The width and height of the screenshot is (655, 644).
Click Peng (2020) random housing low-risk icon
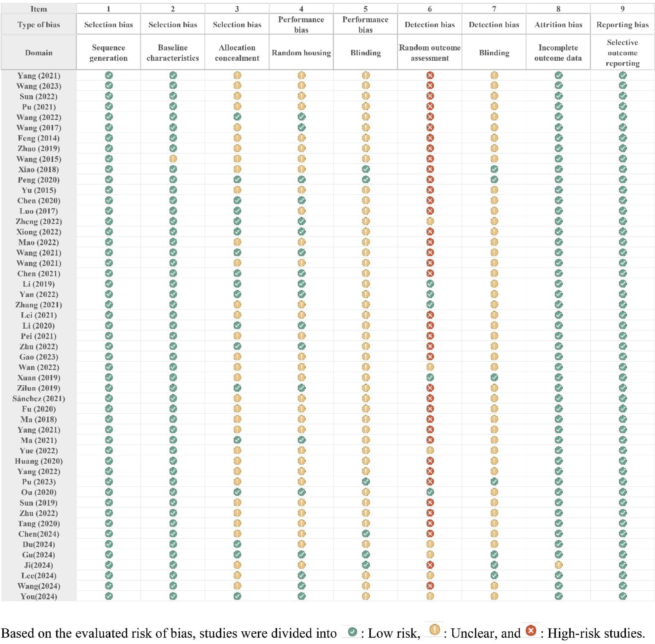(x=302, y=180)
